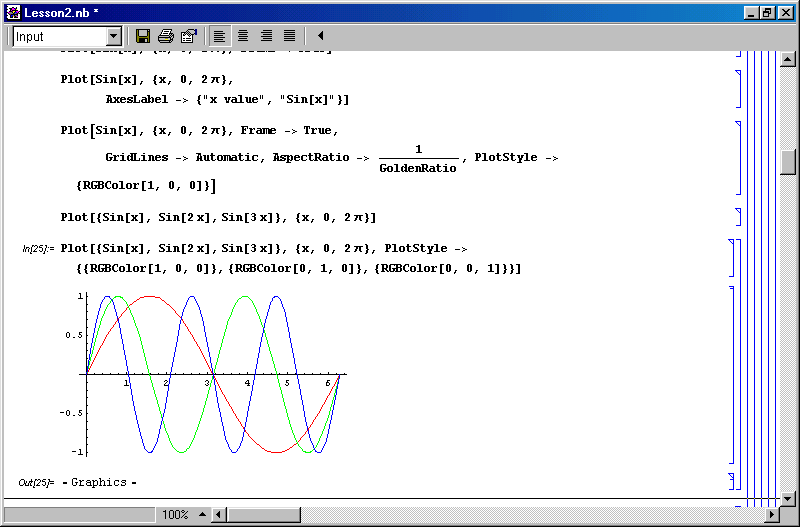The width and height of the screenshot is (800, 527).
Task: Click the Lesson2.nb title bar text
Action: point(61,13)
